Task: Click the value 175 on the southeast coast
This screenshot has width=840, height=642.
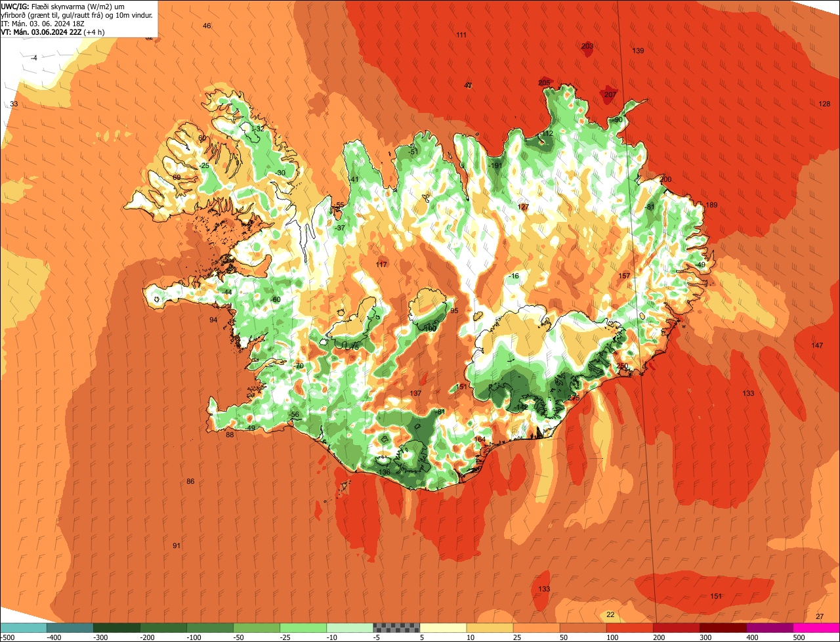Action: pyautogui.click(x=574, y=398)
